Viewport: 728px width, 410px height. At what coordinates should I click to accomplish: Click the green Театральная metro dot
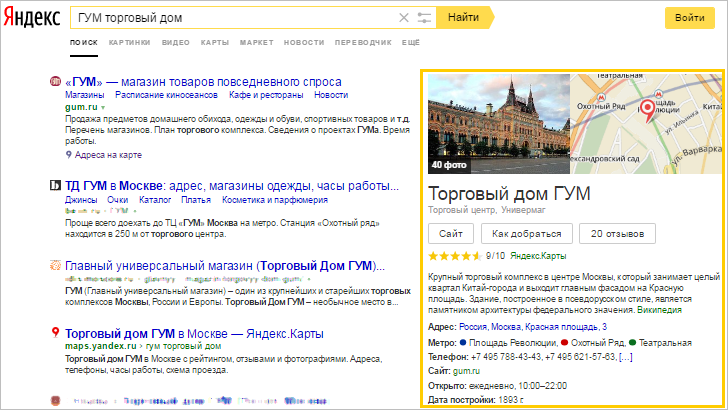click(632, 343)
